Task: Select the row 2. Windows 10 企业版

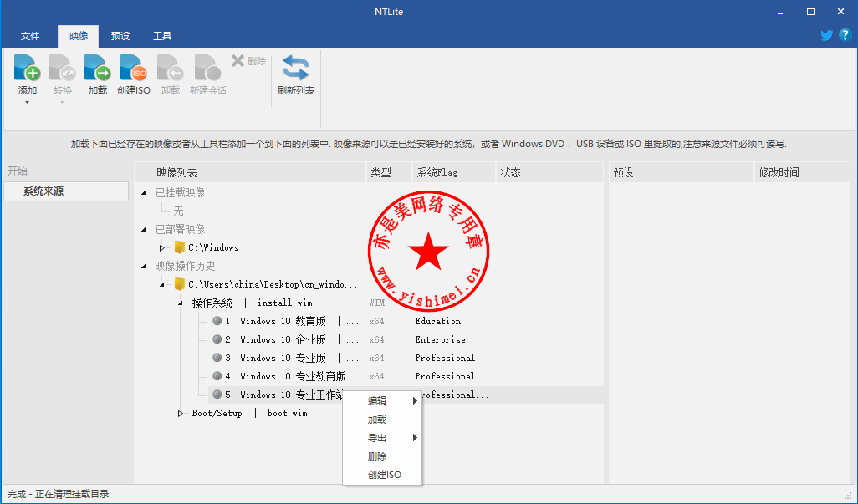Action: tap(406, 339)
